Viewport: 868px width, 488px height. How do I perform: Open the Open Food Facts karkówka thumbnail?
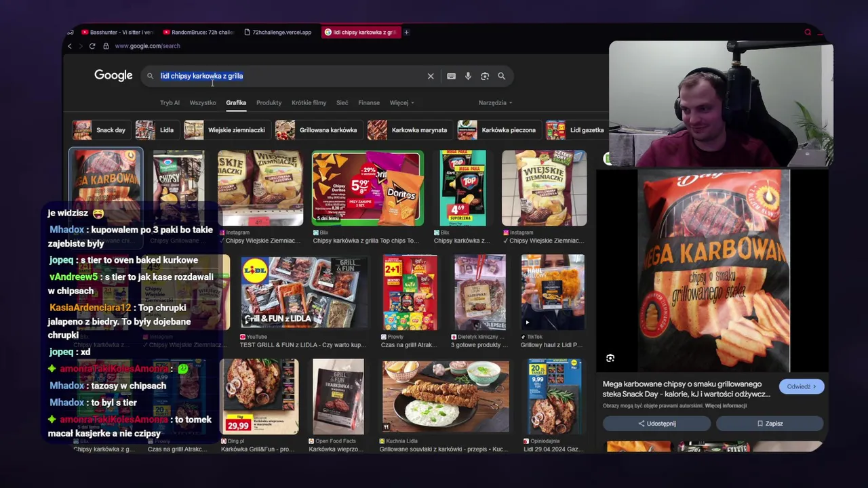[x=338, y=396]
